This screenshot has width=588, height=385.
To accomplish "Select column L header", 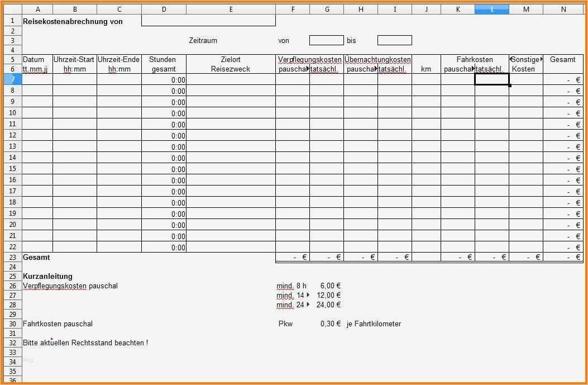I will pyautogui.click(x=491, y=9).
